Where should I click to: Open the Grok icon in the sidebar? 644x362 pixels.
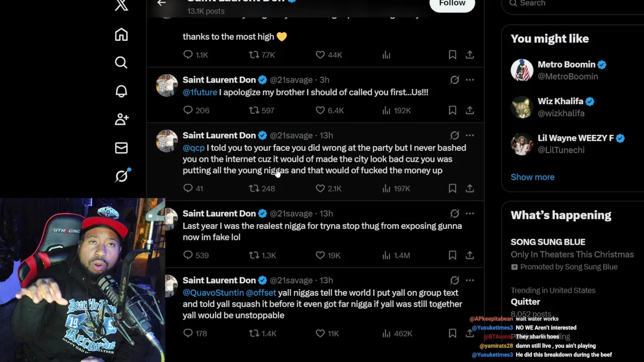[x=121, y=175]
